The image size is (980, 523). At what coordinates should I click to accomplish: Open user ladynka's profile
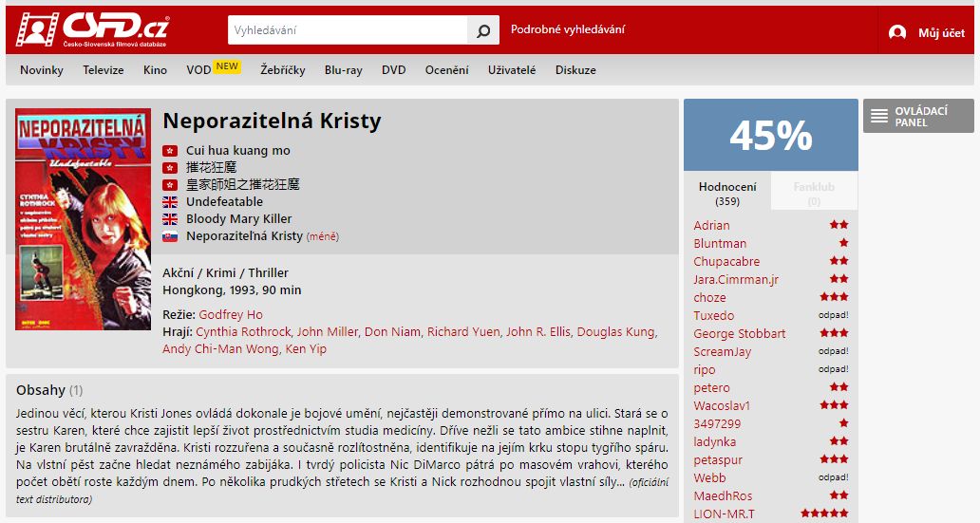coord(714,442)
